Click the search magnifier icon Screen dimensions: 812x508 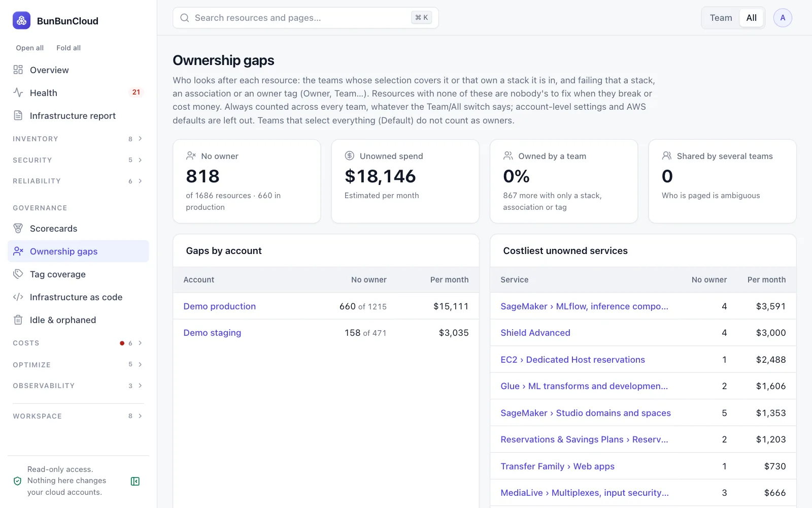pos(185,18)
